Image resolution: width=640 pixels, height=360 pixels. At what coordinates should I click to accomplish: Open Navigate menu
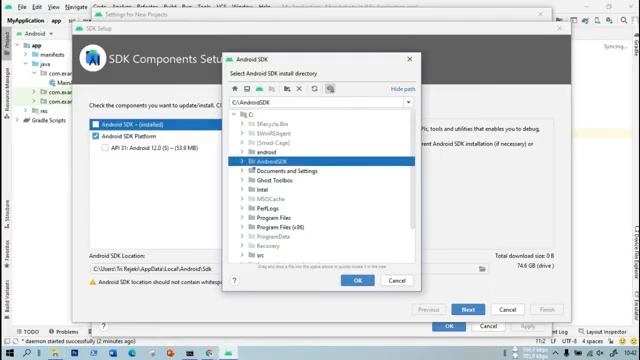(x=76, y=7)
